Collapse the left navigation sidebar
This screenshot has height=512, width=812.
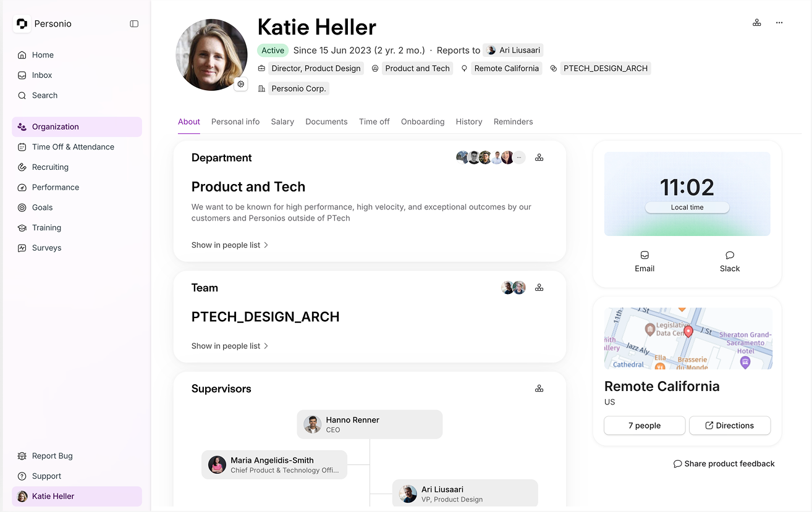pyautogui.click(x=134, y=23)
